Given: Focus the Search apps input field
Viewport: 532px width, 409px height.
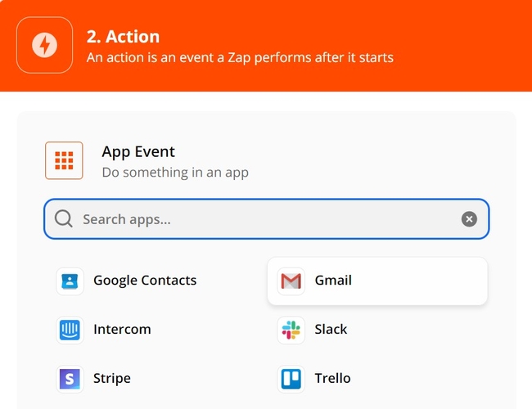Looking at the screenshot, I should pyautogui.click(x=266, y=219).
